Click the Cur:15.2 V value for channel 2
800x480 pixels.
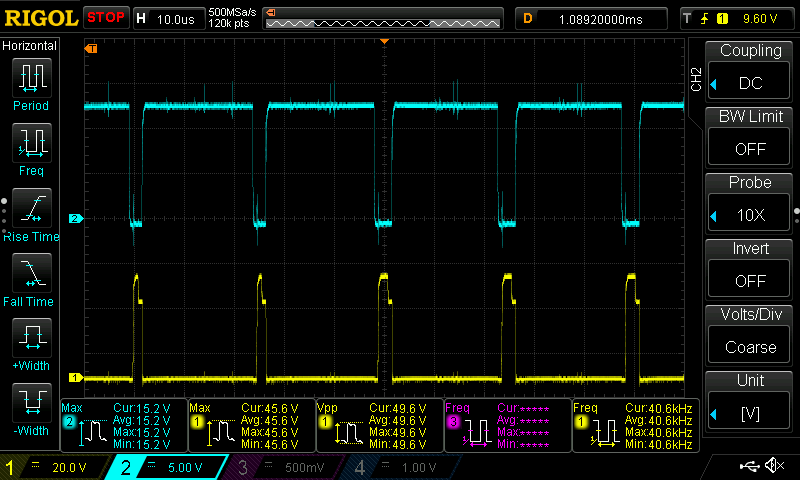click(x=142, y=408)
